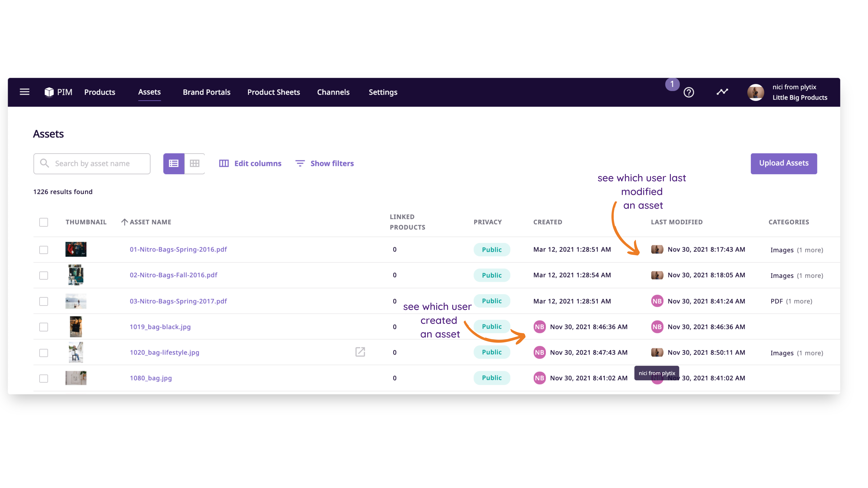Image resolution: width=868 pixels, height=488 pixels.
Task: Select checkbox for 02-Nitro-Bags-Fall-2016.pdf
Action: point(43,275)
